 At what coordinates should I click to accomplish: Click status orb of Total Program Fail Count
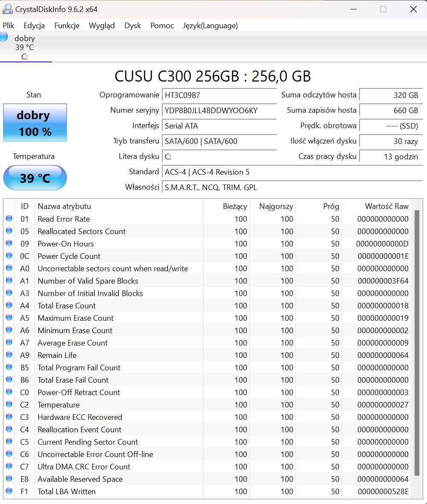[x=9, y=367]
